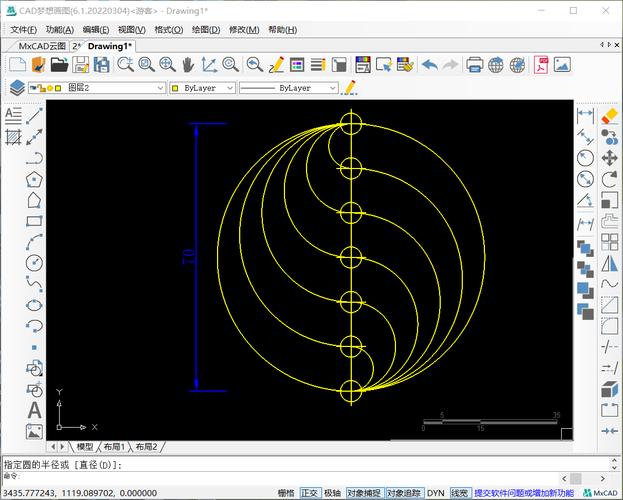Click the Print icon in toolbar
623x500 pixels.
click(x=475, y=65)
